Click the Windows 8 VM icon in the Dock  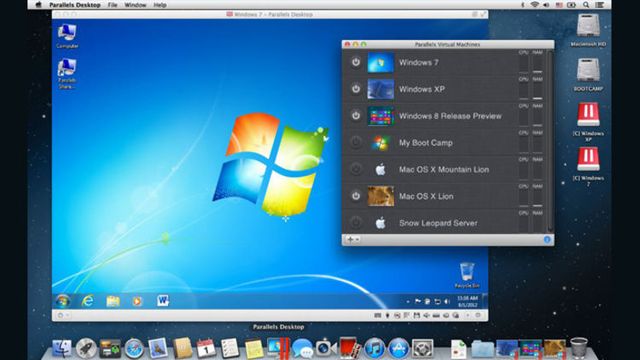531,349
